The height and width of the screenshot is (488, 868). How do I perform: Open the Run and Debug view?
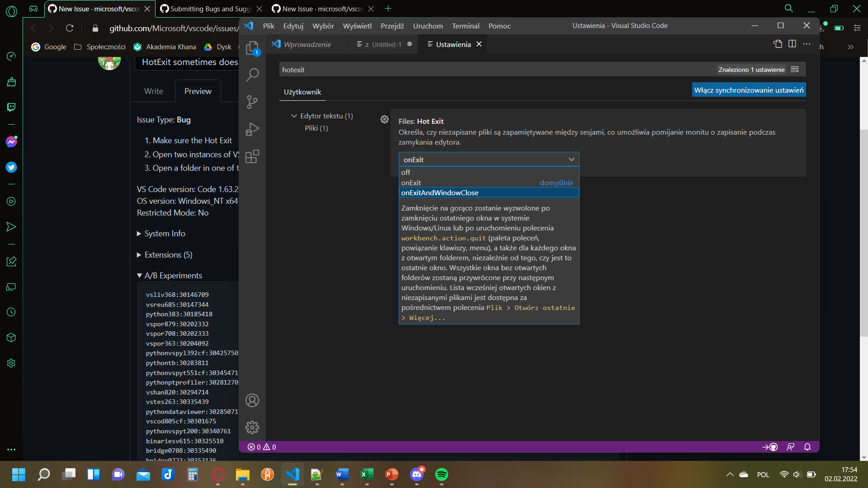tap(252, 129)
